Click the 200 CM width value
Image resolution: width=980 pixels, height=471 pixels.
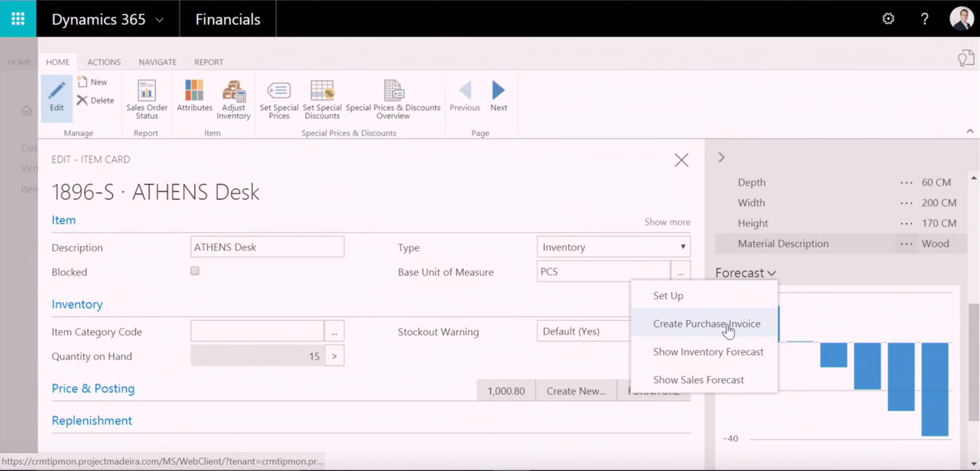click(939, 203)
